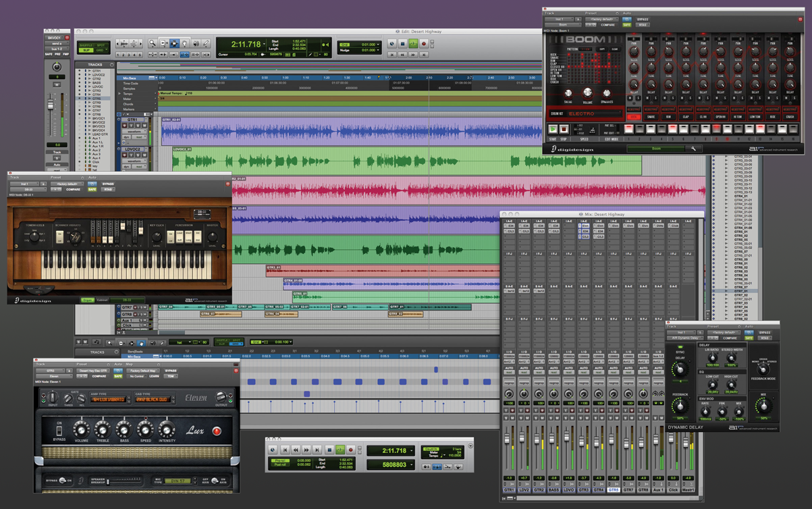Click Copy in Boom's pattern section

(602, 49)
